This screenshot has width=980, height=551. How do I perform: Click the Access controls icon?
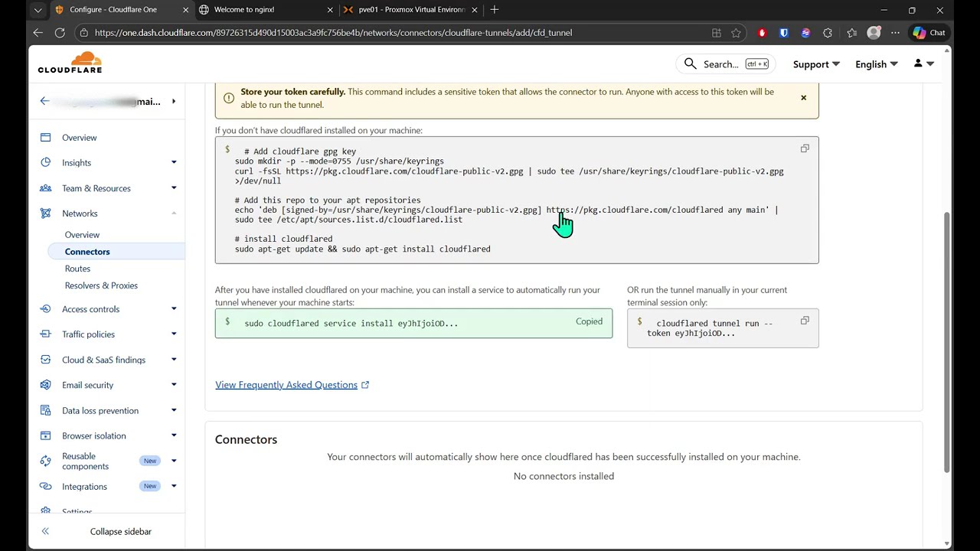click(x=45, y=309)
